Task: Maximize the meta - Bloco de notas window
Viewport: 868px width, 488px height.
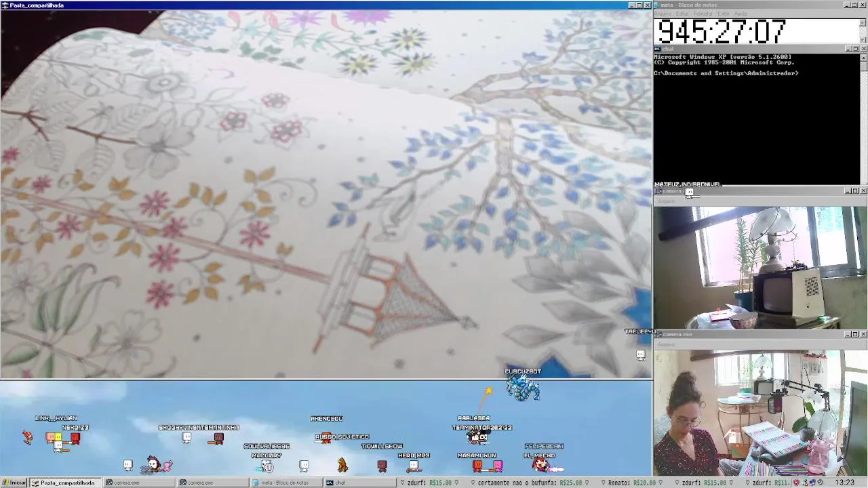Action: click(855, 5)
